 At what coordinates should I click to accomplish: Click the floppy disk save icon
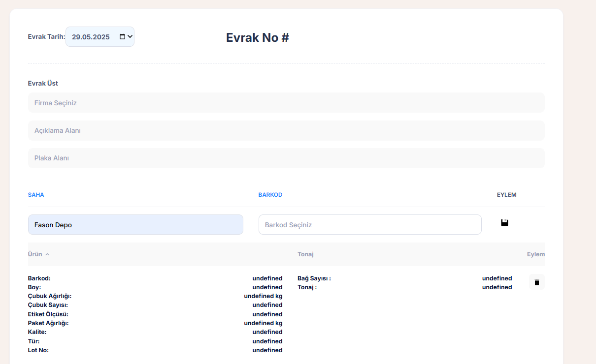[504, 223]
